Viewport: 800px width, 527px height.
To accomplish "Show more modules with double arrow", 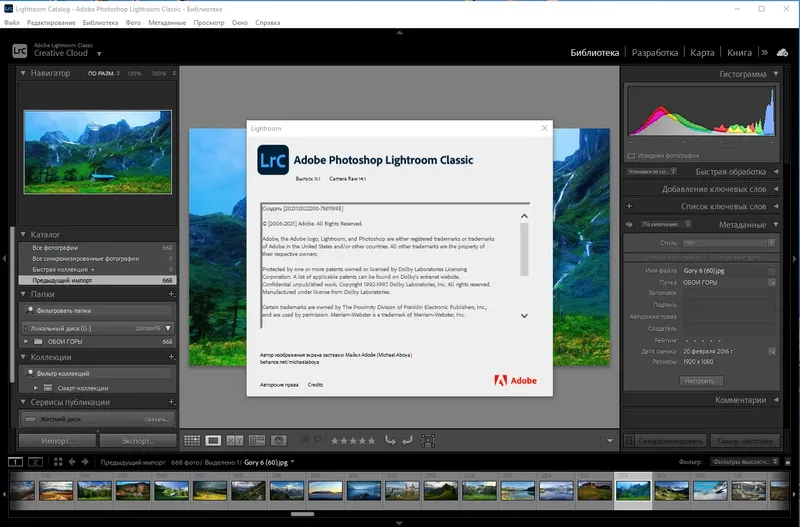I will tap(764, 52).
